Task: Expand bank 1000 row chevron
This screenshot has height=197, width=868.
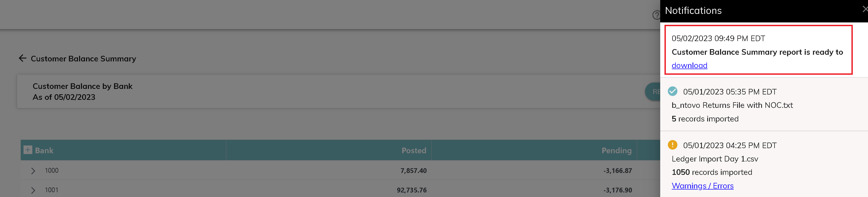Action: point(33,171)
